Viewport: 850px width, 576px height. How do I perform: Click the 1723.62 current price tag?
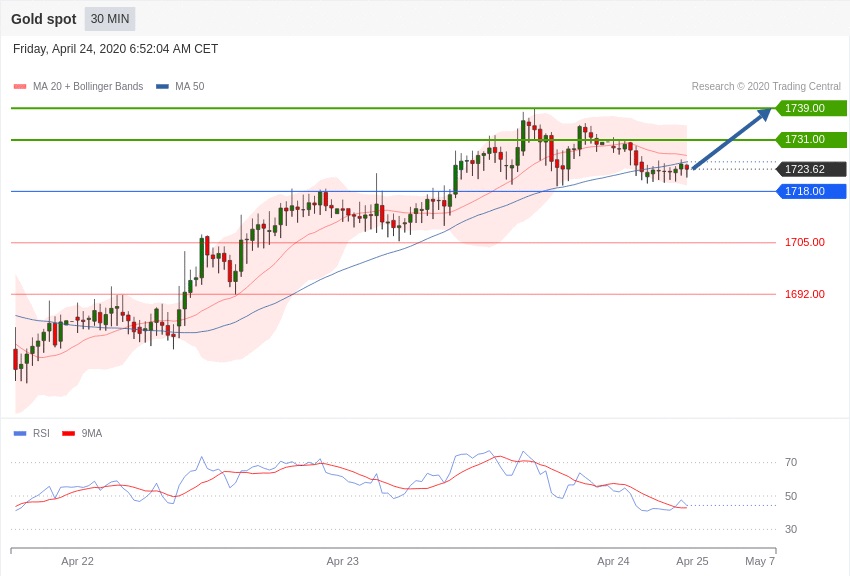coord(812,169)
